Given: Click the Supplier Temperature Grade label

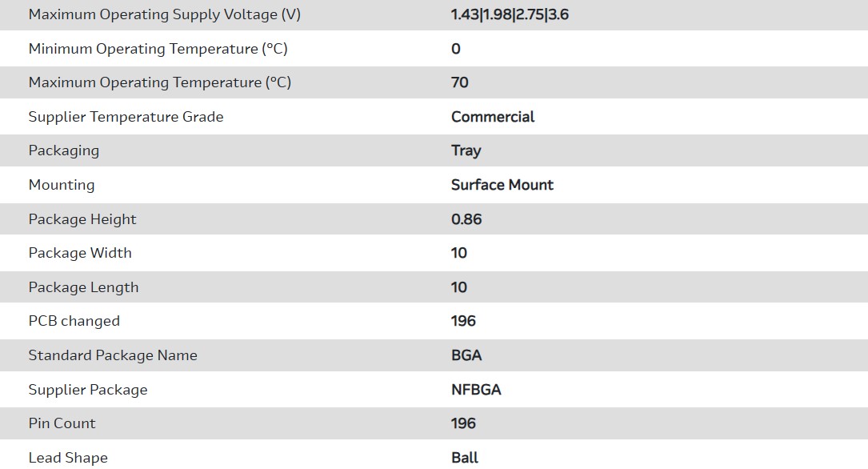Looking at the screenshot, I should (x=126, y=117).
